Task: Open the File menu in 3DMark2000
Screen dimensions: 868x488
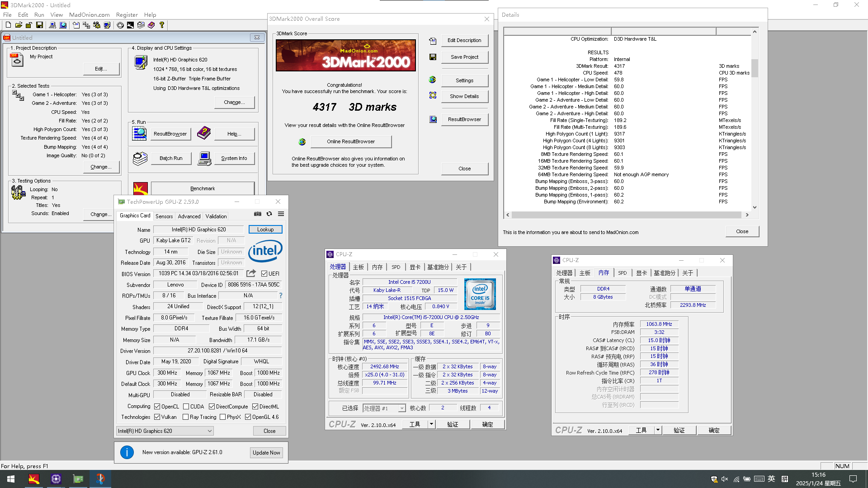Action: [7, 15]
